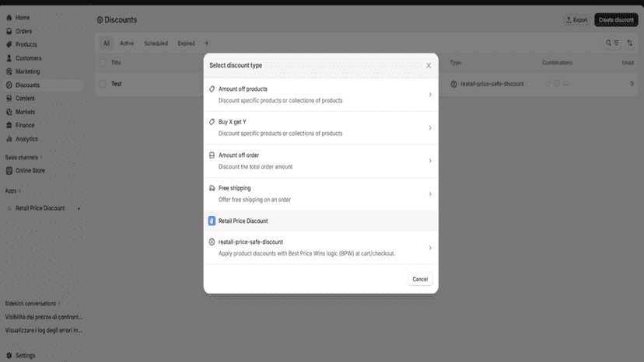644x362 pixels.
Task: Click the search and filter icon
Action: [612, 43]
